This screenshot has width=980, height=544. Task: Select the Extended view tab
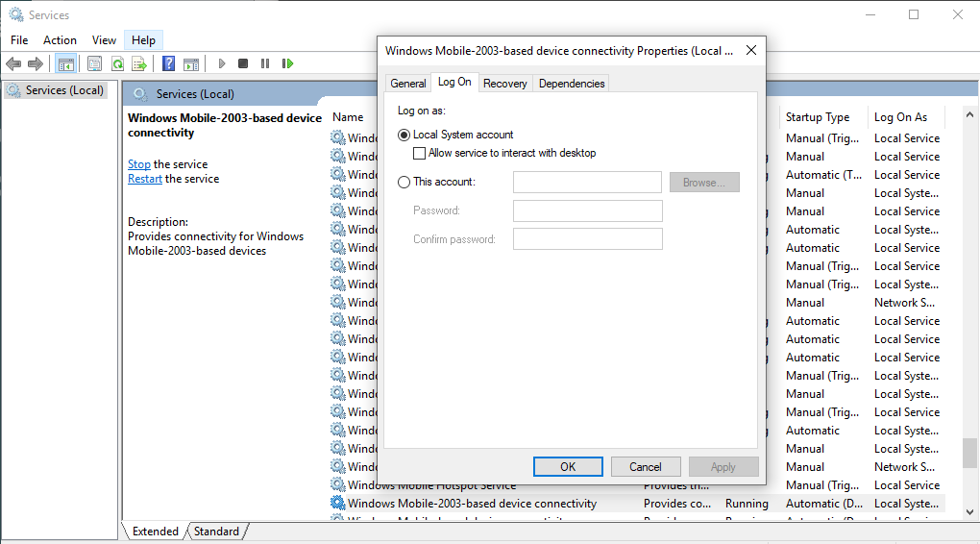155,531
